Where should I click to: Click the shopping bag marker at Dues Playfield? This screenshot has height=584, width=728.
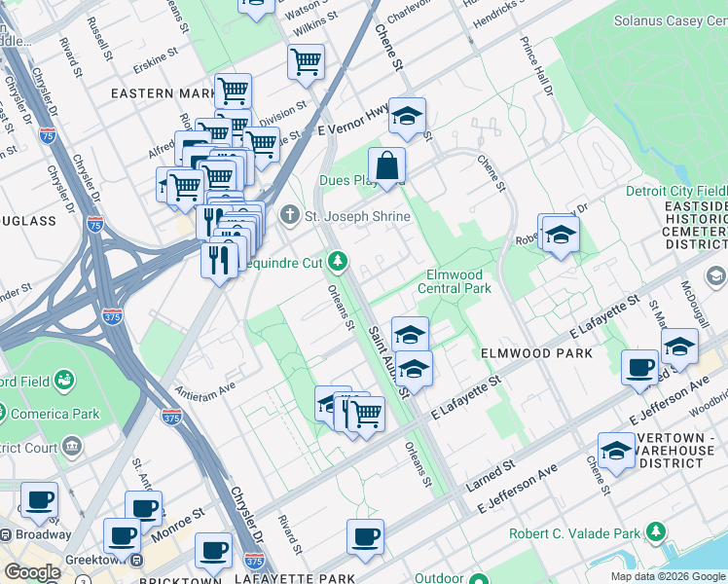tap(386, 166)
